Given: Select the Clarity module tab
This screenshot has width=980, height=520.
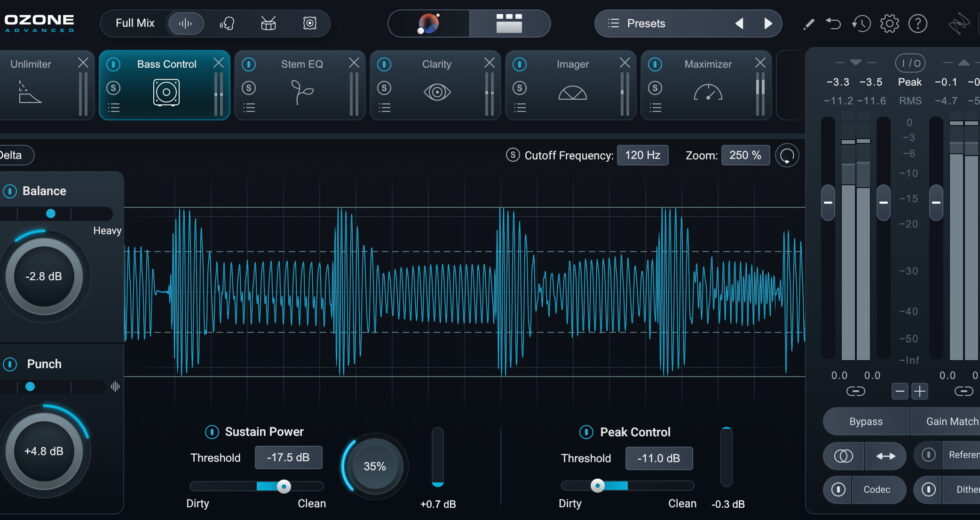Looking at the screenshot, I should click(436, 85).
